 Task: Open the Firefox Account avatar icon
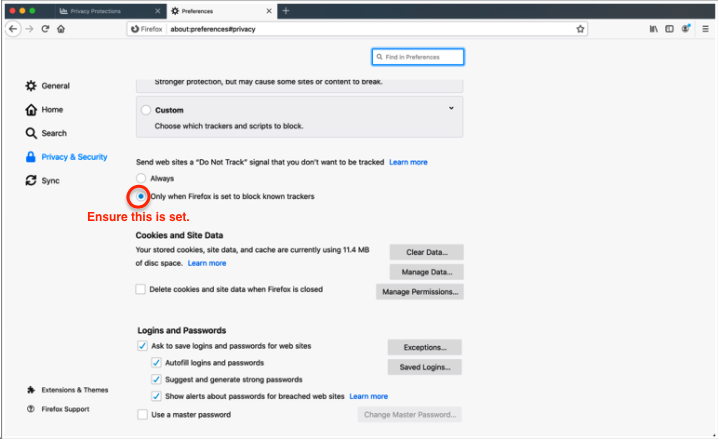coord(686,28)
